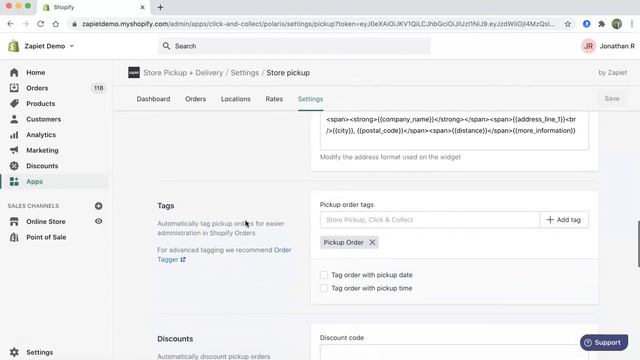The height and width of the screenshot is (360, 640).
Task: Expand the Zapiet Demo store dropdown
Action: click(x=49, y=46)
